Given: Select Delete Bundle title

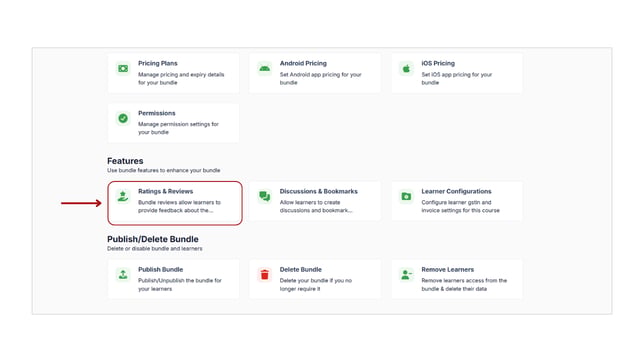Looking at the screenshot, I should click(301, 270).
